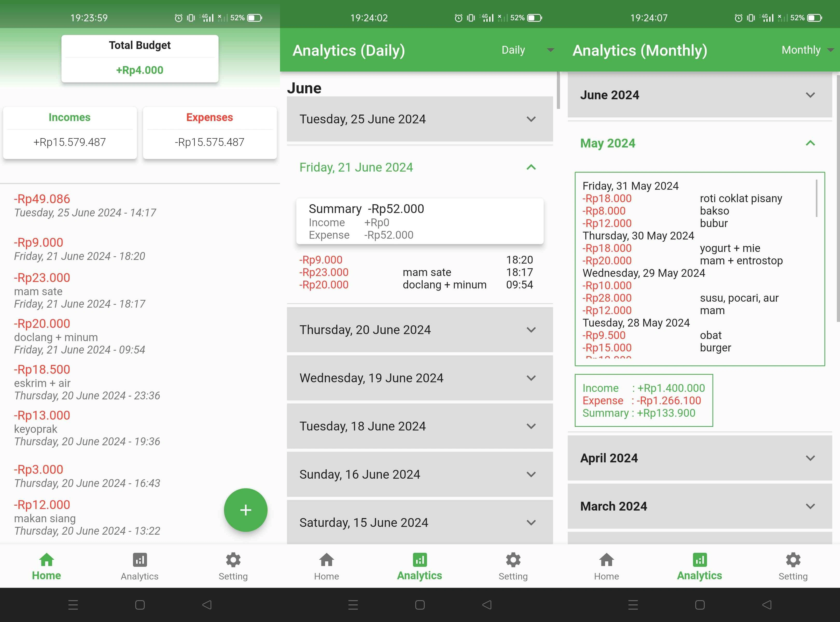840x622 pixels.
Task: Expand Tuesday, 25 June 2024 section
Action: (419, 119)
